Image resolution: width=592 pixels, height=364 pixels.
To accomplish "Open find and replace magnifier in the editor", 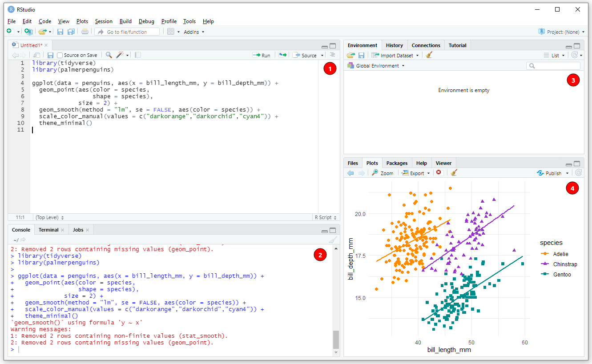I will 109,55.
